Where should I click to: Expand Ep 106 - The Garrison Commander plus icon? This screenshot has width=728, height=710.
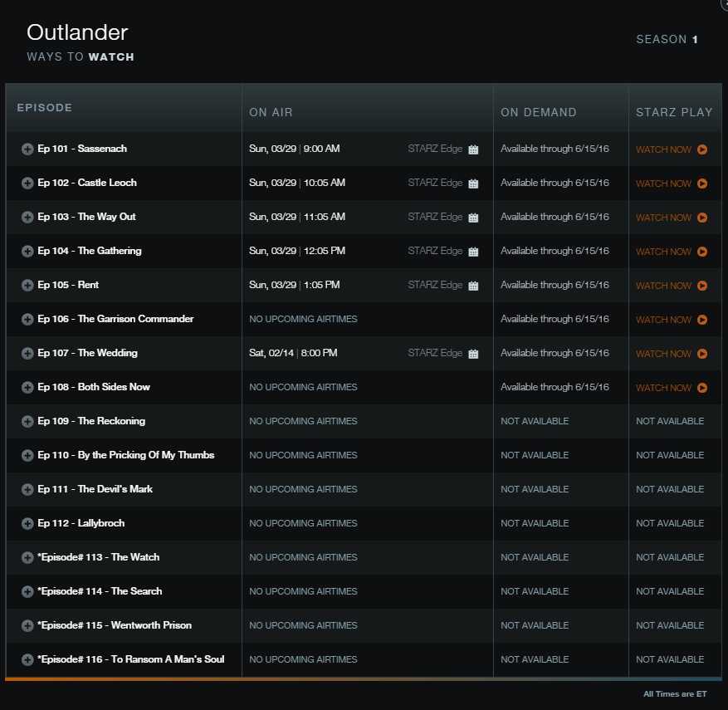[27, 319]
